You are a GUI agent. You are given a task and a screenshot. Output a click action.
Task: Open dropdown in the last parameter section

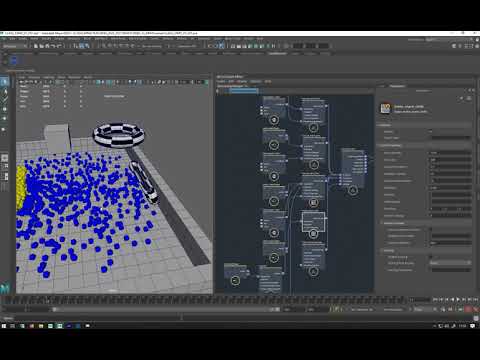tap(450, 263)
